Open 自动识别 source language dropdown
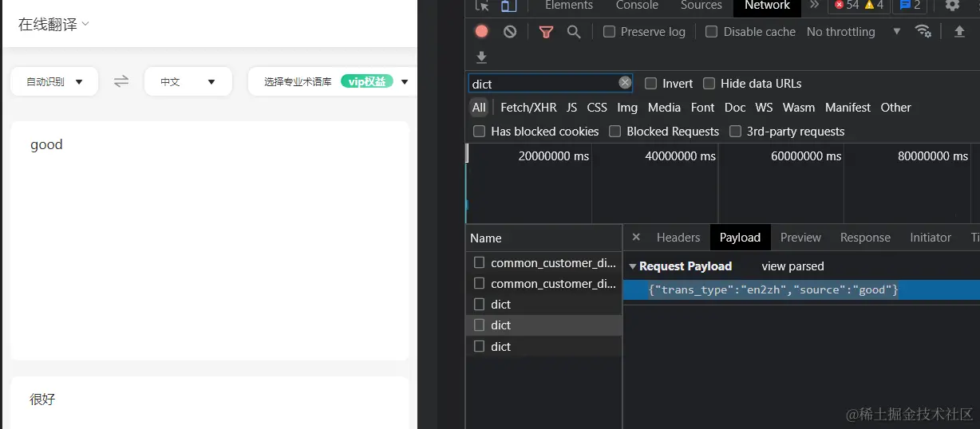The image size is (980, 429). pyautogui.click(x=54, y=81)
